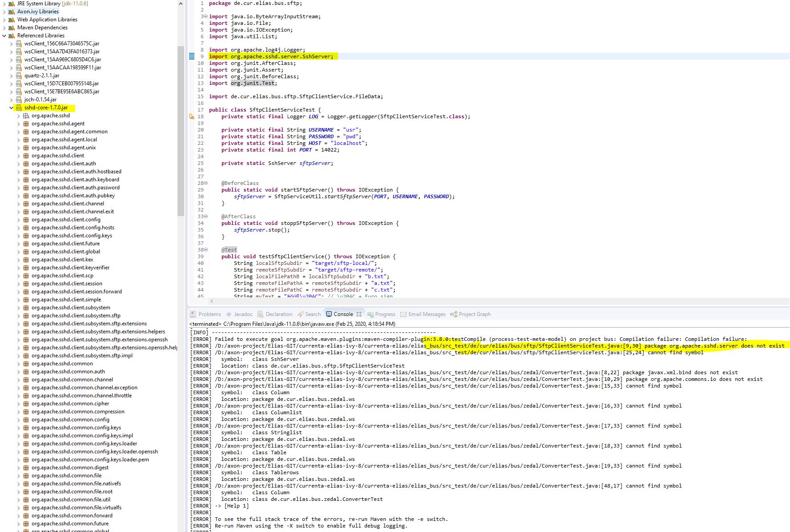Switch to the Search tab

309,314
